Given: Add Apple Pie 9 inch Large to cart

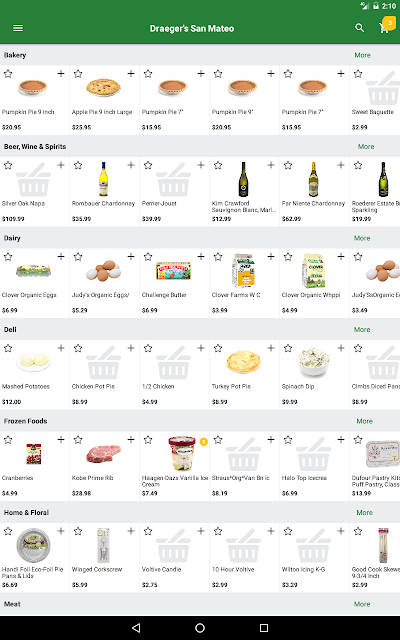Looking at the screenshot, I should [131, 73].
